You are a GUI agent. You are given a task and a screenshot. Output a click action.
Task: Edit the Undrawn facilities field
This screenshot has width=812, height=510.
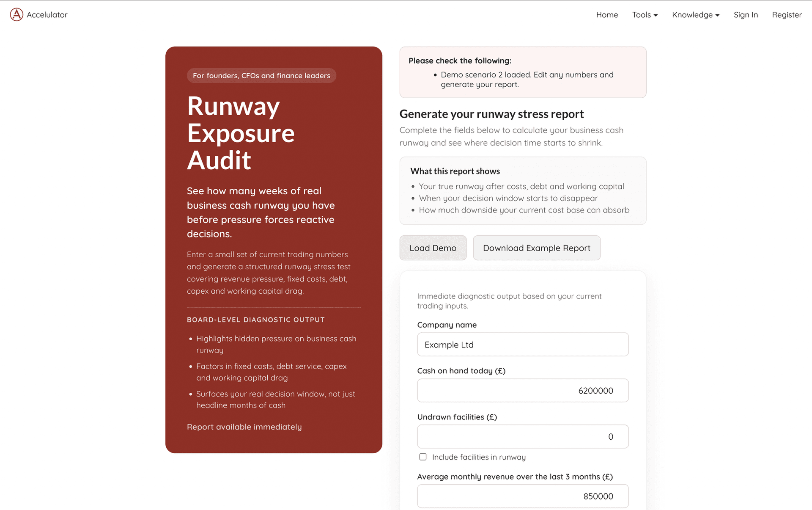tap(523, 437)
